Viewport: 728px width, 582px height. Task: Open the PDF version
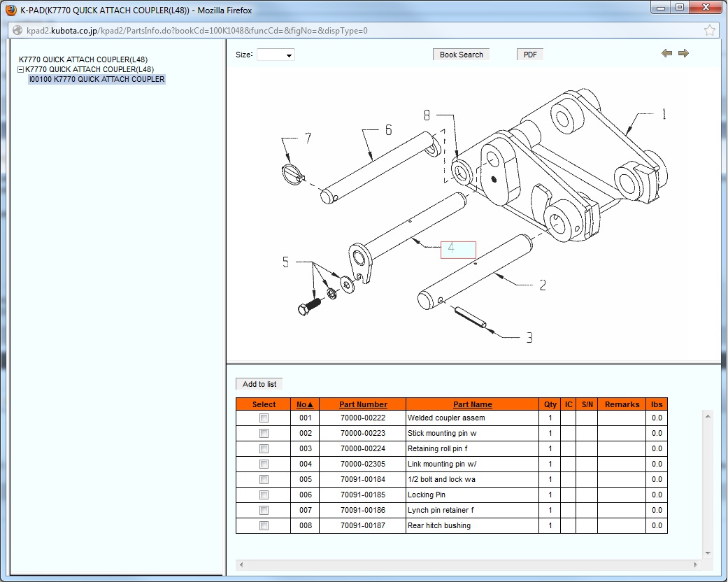(x=530, y=55)
